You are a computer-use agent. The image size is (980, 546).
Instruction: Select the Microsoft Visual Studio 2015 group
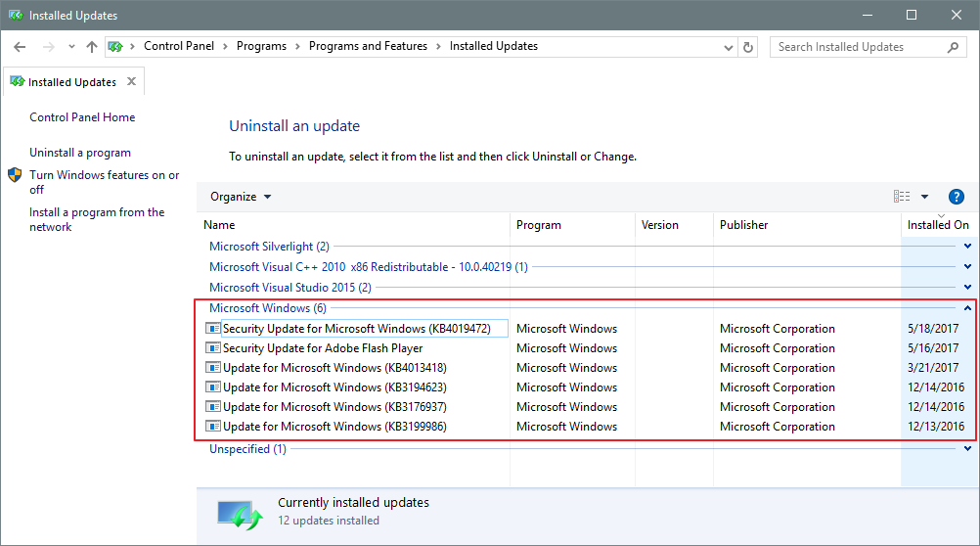point(290,288)
